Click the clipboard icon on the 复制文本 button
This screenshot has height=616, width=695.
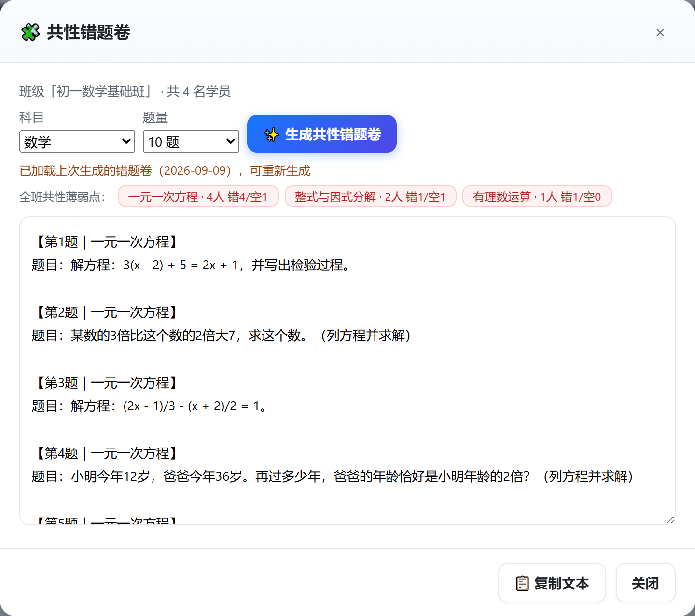(x=522, y=583)
